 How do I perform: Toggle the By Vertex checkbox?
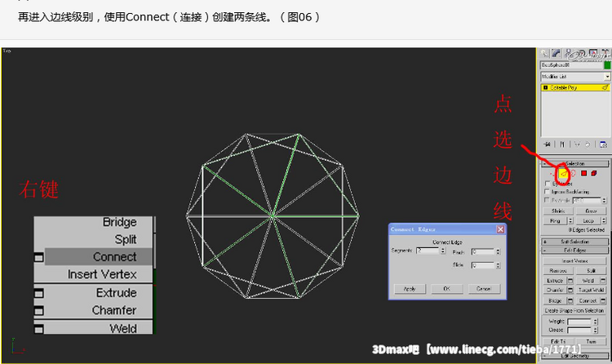pos(548,184)
